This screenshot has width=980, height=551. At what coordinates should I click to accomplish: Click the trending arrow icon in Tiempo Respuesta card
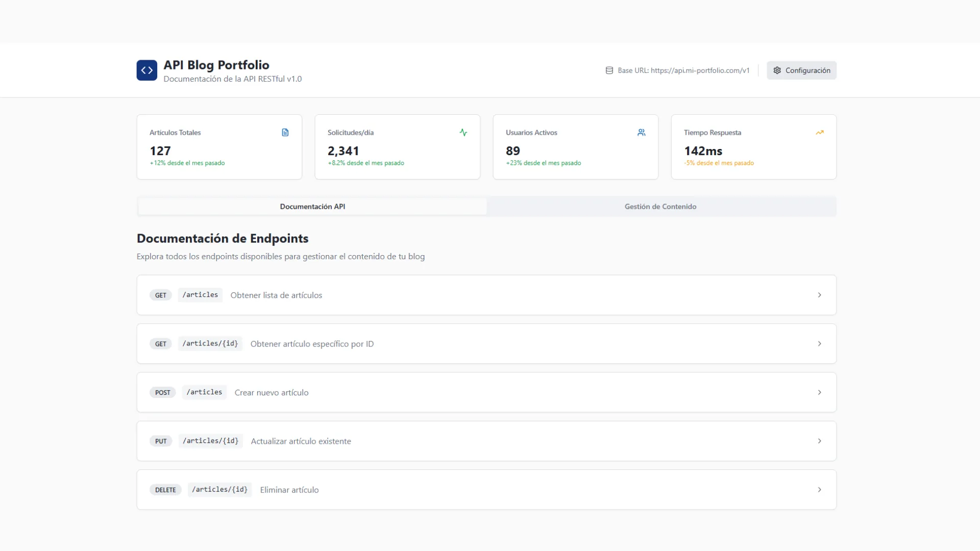pos(819,133)
